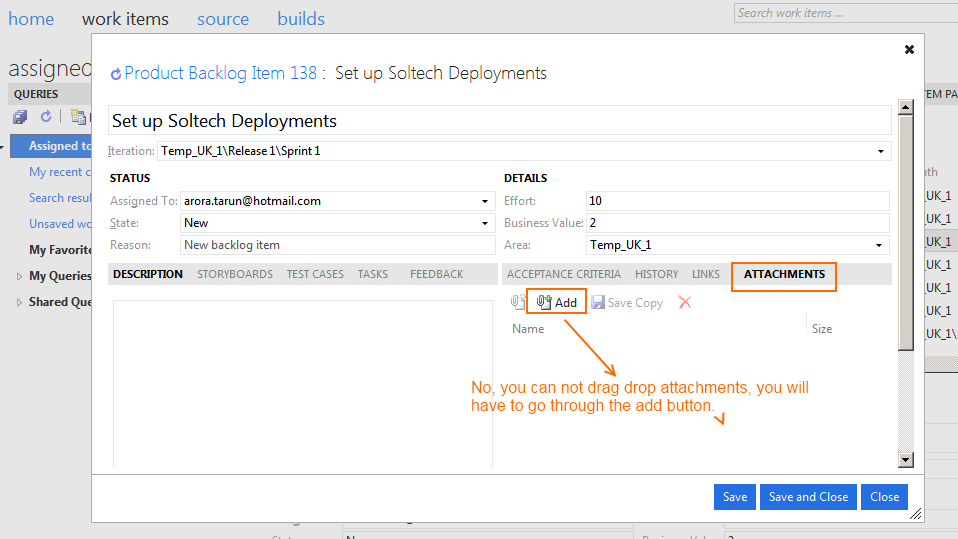Switch to the Storyboards tab
Screen dimensions: 958x539
(235, 274)
